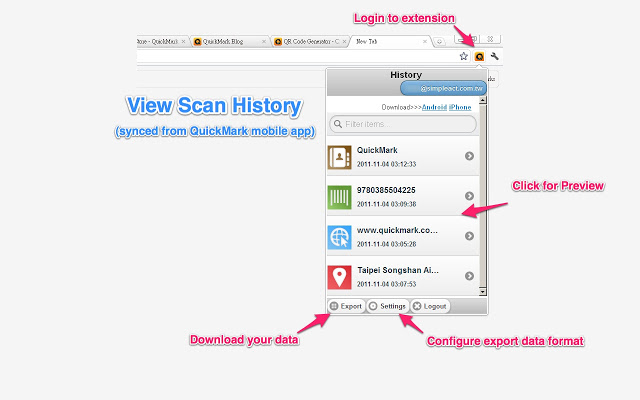
Task: Select the 'Taipei Songshan Ai...' entry text
Action: click(398, 270)
